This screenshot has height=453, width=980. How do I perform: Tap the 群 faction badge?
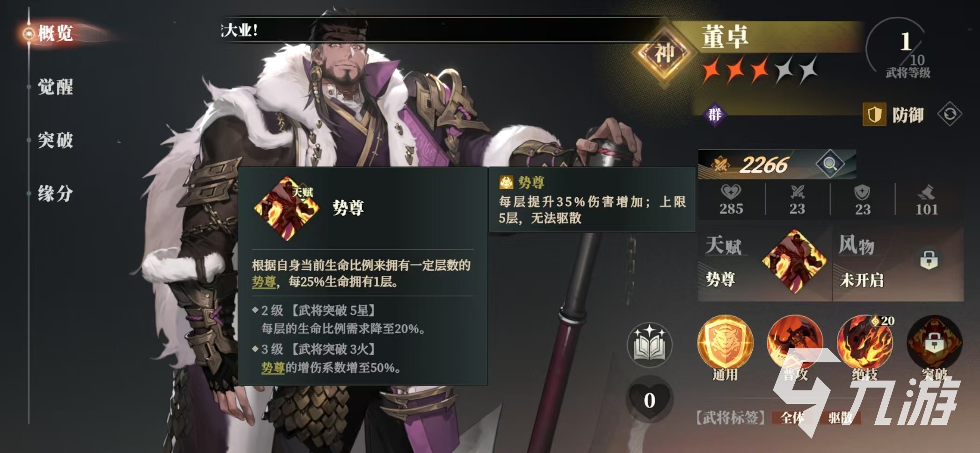(x=714, y=114)
